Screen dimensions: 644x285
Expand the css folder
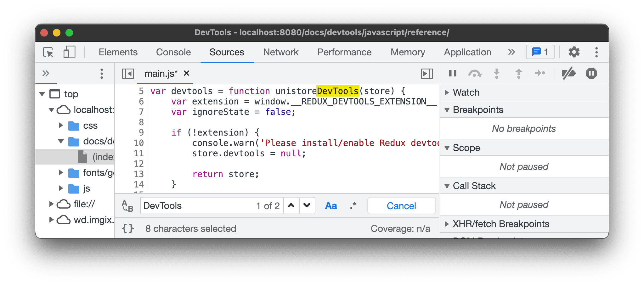click(61, 126)
